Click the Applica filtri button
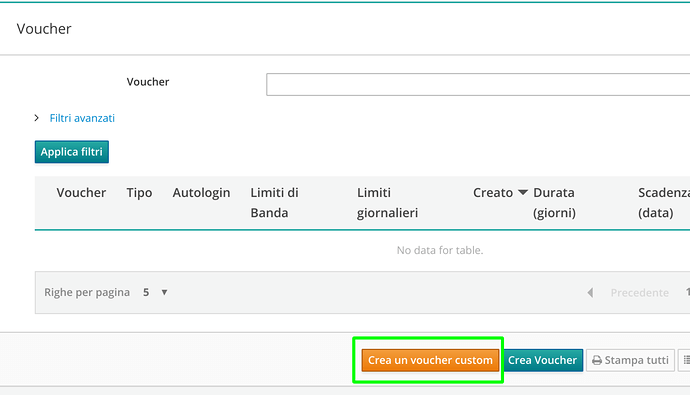 click(72, 152)
